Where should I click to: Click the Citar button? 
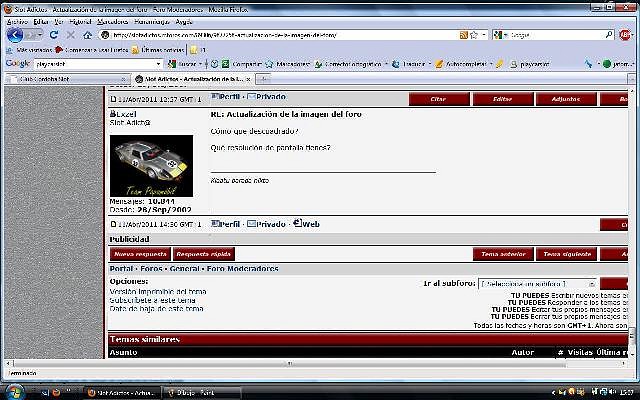point(439,99)
